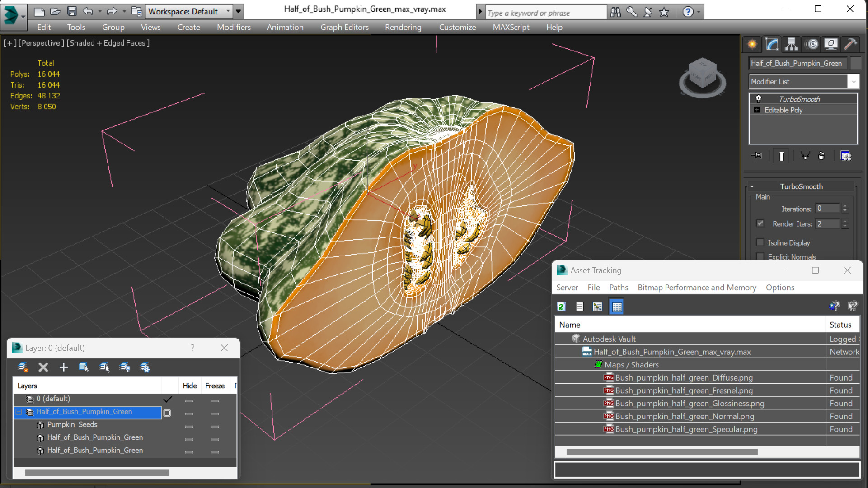
Task: Click Asset Tracking Table View icon
Action: (x=617, y=307)
